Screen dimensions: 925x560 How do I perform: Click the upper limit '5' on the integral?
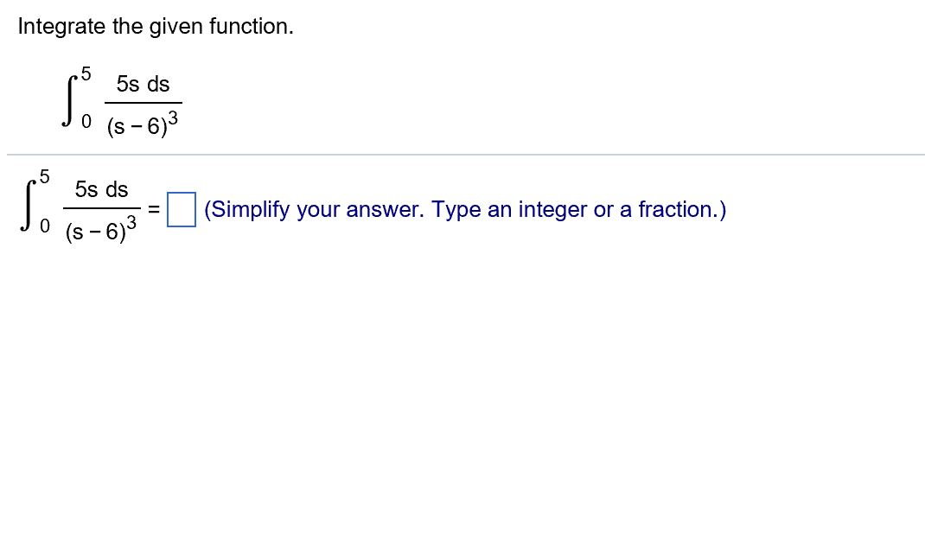pos(83,74)
